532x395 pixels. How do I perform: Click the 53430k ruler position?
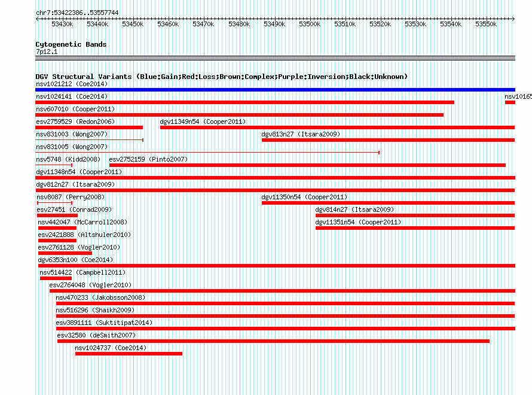(x=62, y=24)
